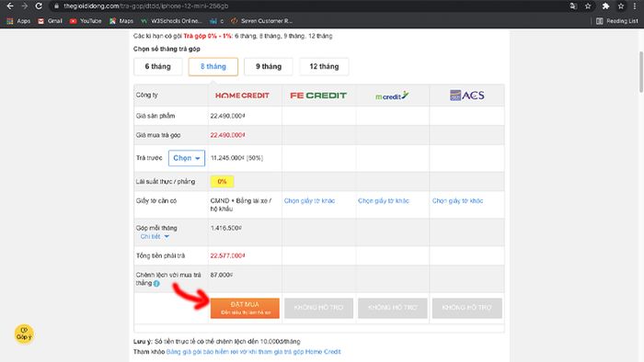Screen dimensions: 644x362
Task: Click the CMND + Bằng lái xe documents text
Action: [x=241, y=205]
